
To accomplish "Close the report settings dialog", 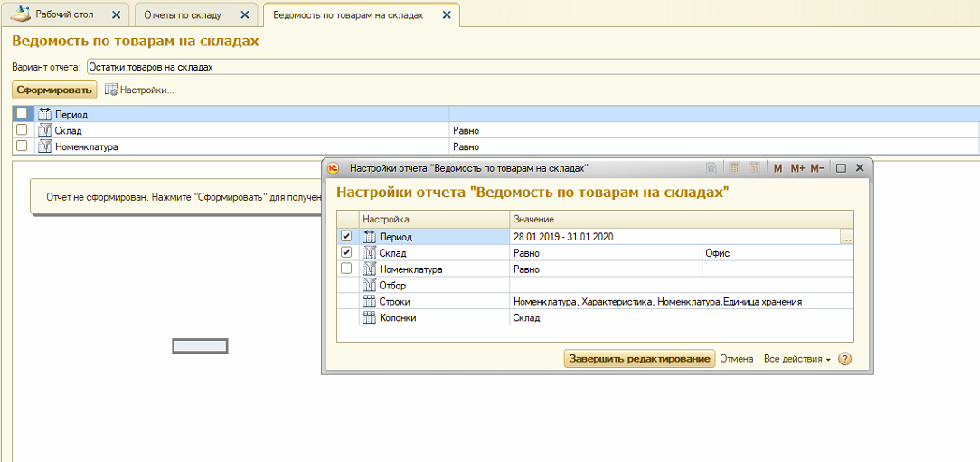I will [x=860, y=168].
